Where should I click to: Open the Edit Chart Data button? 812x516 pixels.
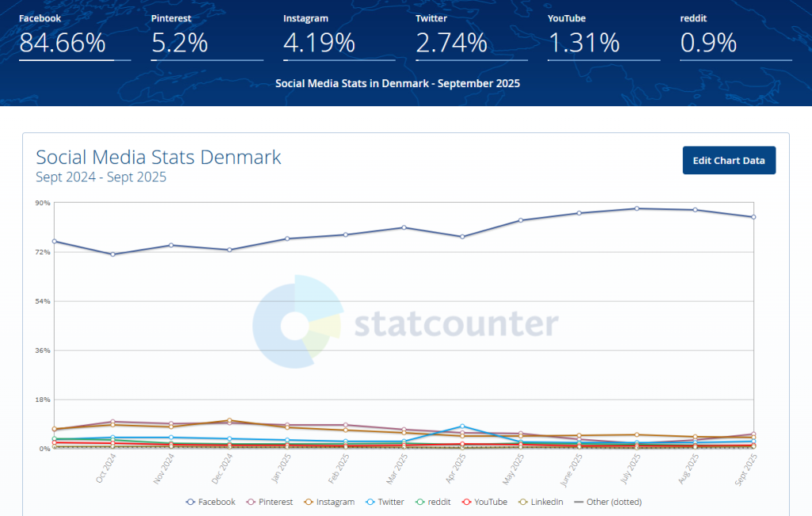pyautogui.click(x=729, y=160)
